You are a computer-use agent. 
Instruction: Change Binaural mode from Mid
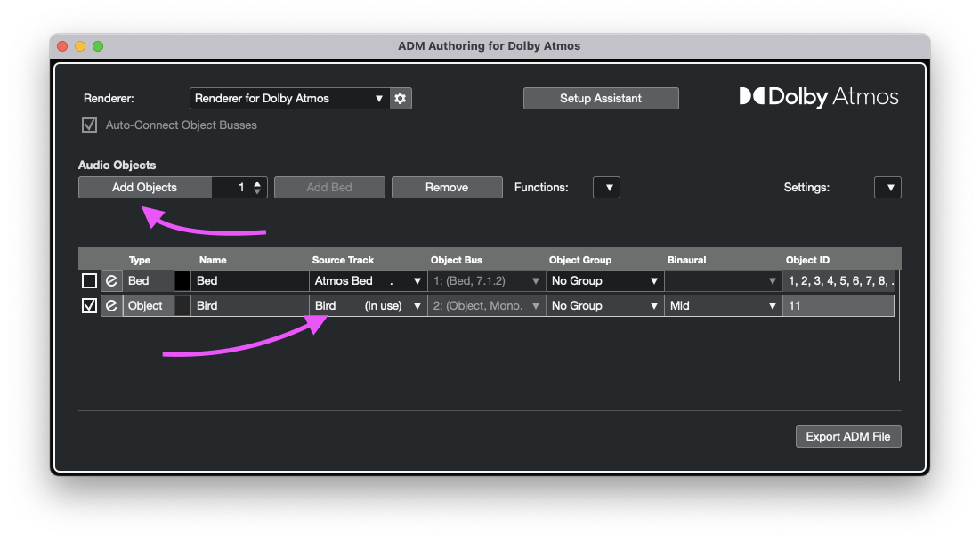tap(722, 306)
